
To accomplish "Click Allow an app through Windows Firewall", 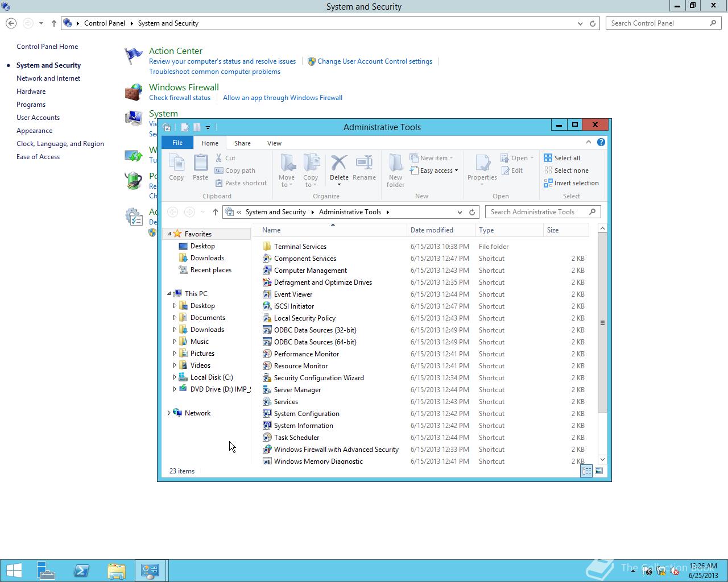I will coord(283,98).
